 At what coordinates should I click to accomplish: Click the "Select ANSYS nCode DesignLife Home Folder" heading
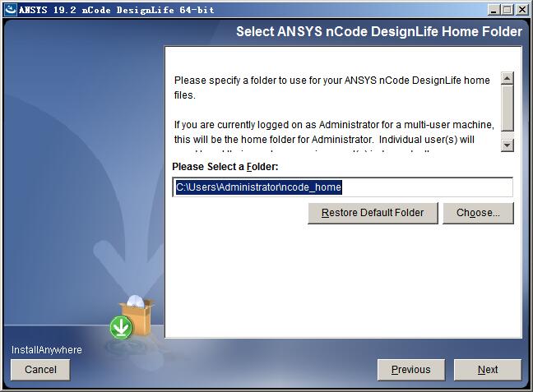[379, 31]
